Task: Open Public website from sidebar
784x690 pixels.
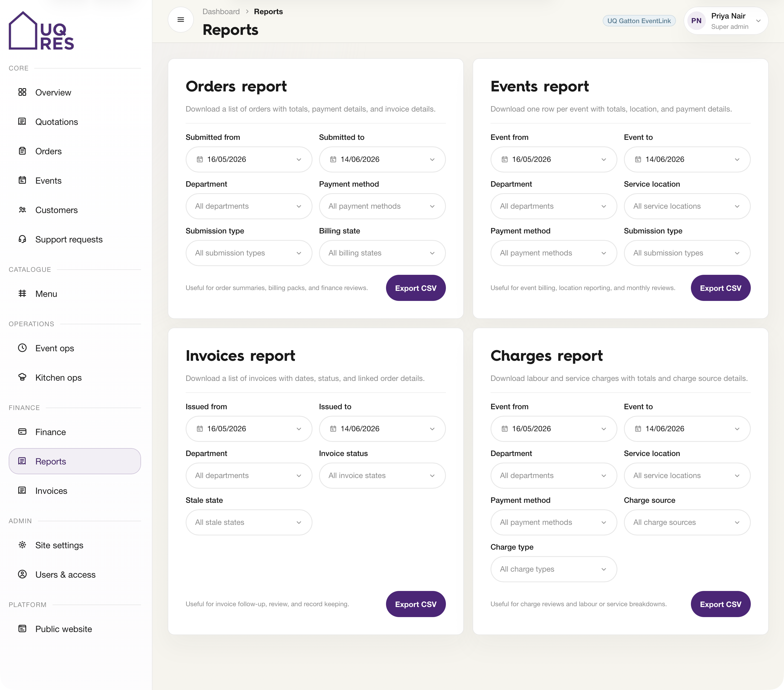Action: pos(75,629)
